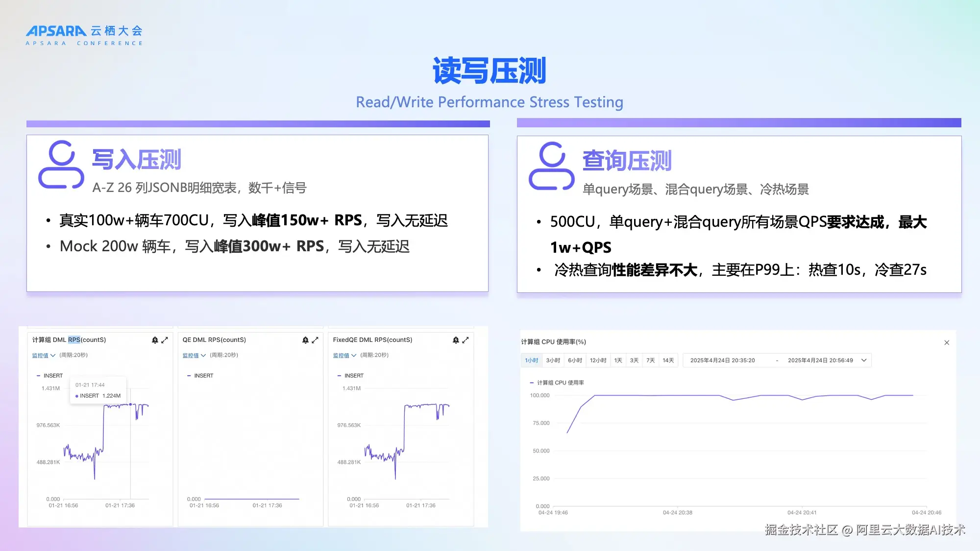This screenshot has height=551, width=980.
Task: Choose the 14天 time range button
Action: [x=668, y=360]
